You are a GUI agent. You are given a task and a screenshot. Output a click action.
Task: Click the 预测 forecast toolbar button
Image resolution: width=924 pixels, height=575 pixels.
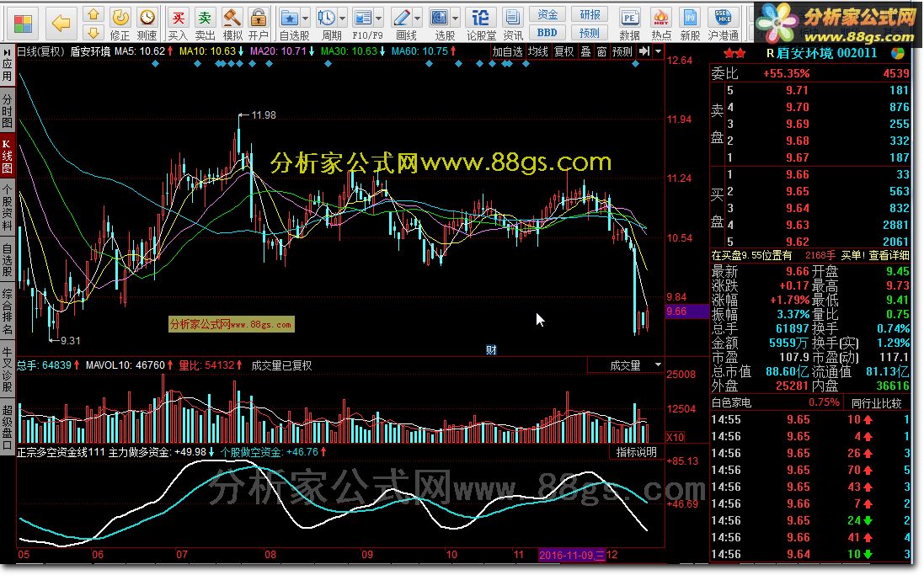(x=590, y=32)
